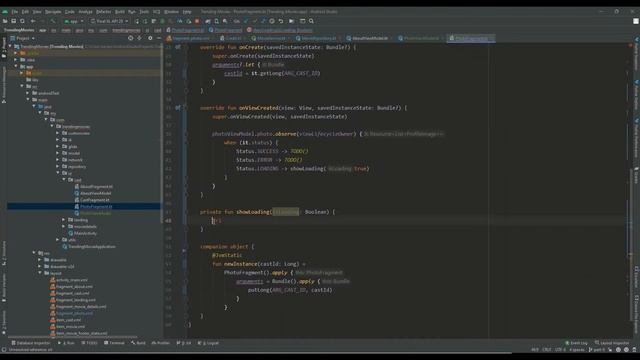This screenshot has height=360, width=640.
Task: Open the Code menu
Action: (70, 12)
